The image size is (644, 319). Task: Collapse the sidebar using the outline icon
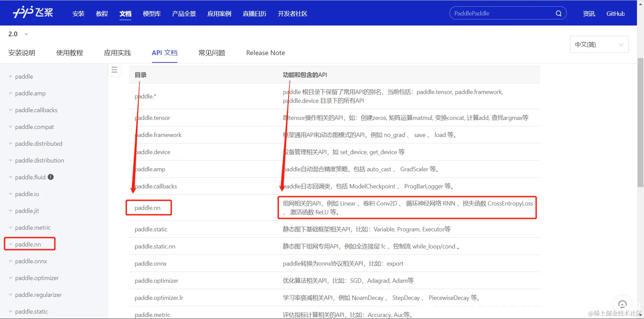click(114, 70)
